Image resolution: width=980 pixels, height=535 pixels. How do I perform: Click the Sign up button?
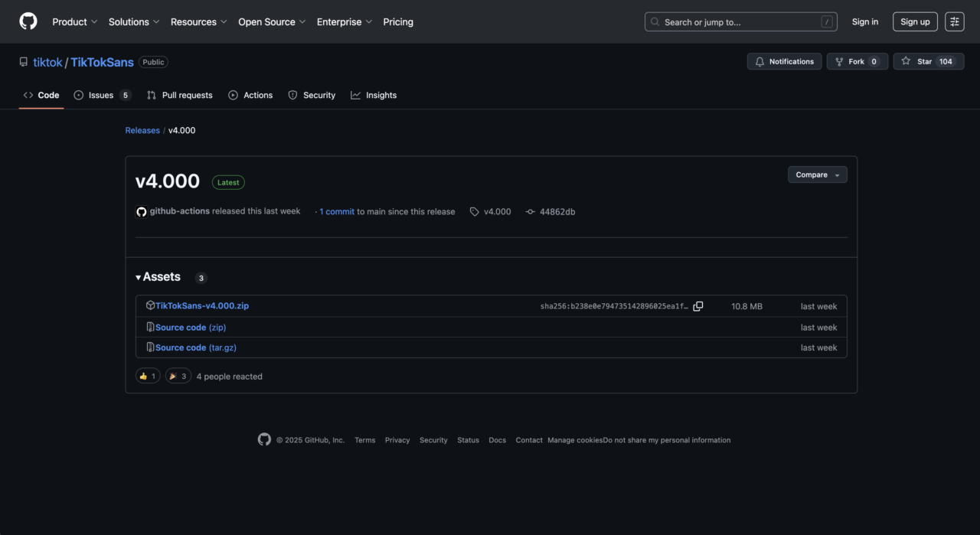coord(915,22)
